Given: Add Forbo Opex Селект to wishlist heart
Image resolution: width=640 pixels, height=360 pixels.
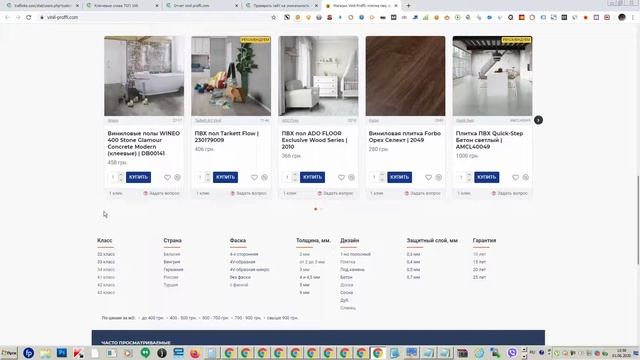Looking at the screenshot, I should tap(428, 177).
